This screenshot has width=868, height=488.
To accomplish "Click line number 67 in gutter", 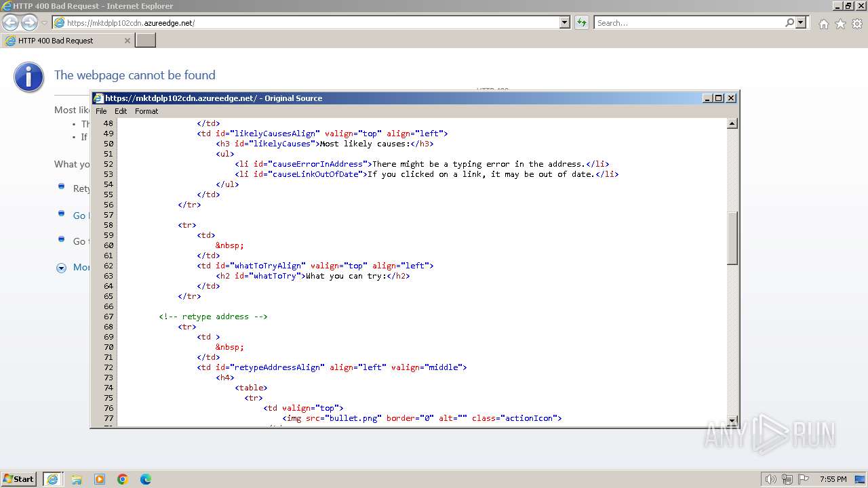I will [108, 317].
